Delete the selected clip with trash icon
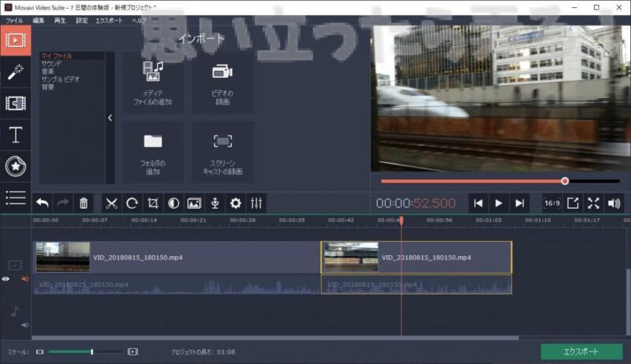 click(x=84, y=203)
